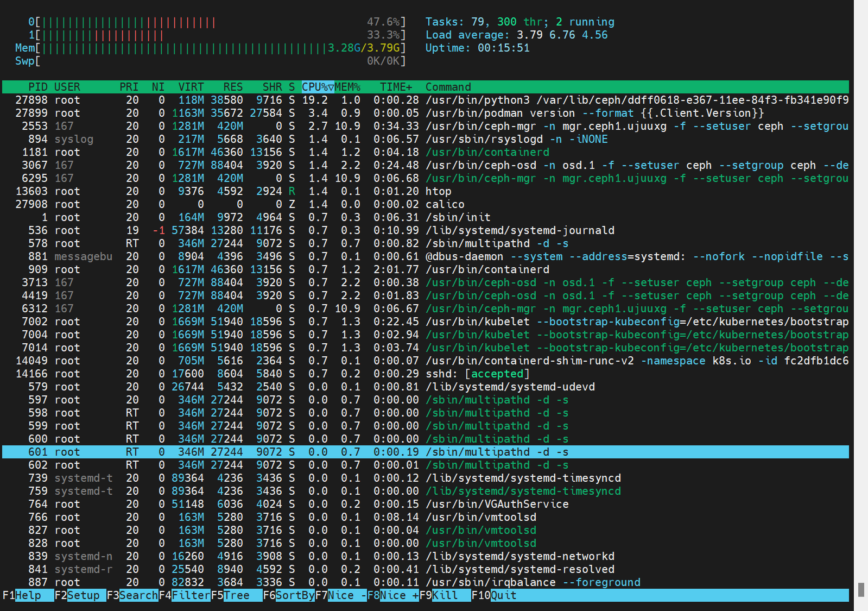The width and height of the screenshot is (868, 611).
Task: Select process 27899 podman version row
Action: tap(426, 113)
